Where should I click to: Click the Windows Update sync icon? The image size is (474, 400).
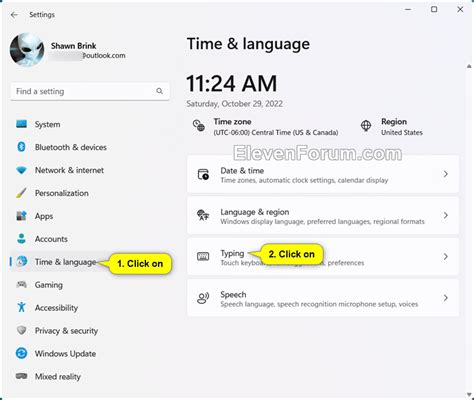(x=22, y=353)
